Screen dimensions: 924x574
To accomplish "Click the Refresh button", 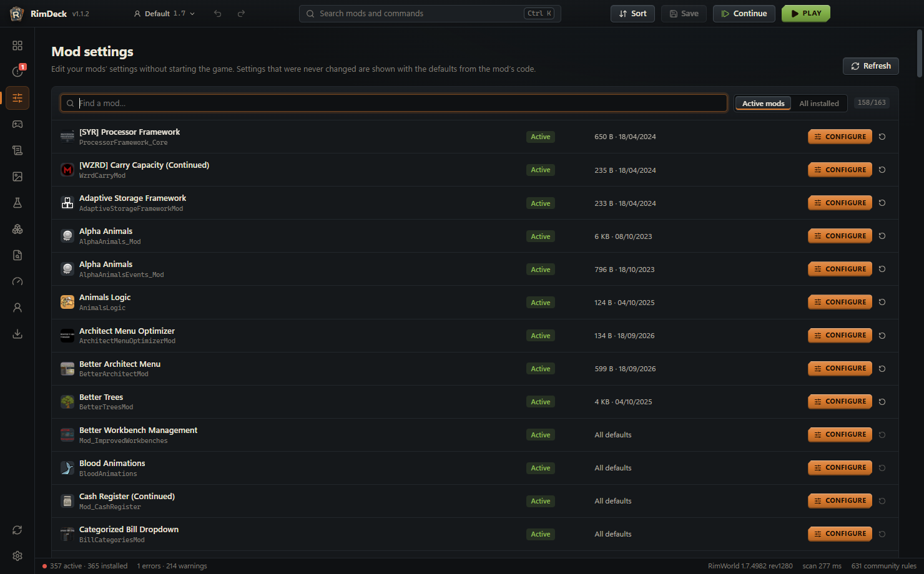I will click(871, 66).
